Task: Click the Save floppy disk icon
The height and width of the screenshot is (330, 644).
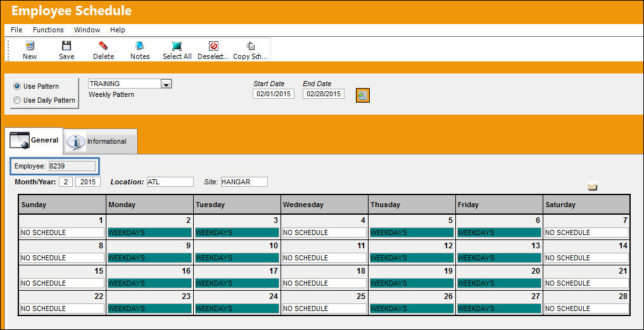Action: (66, 46)
